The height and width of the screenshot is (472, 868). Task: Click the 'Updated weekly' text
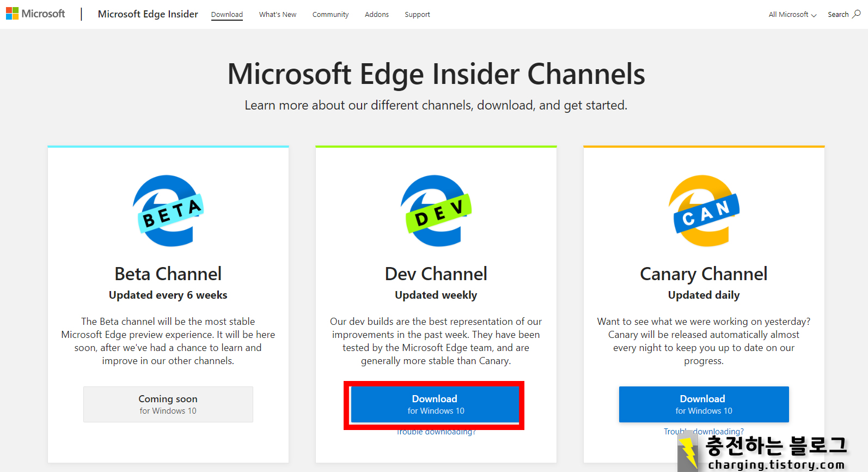pos(436,295)
